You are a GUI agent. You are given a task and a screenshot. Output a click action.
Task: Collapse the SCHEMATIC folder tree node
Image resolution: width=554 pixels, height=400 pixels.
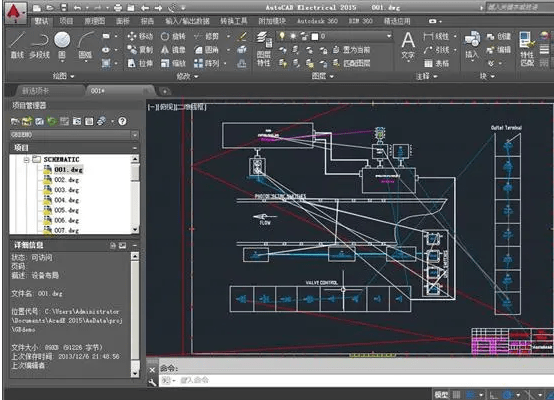coord(26,160)
